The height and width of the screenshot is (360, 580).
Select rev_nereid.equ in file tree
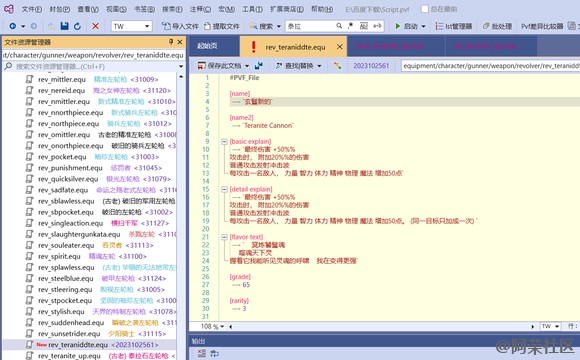(x=61, y=90)
